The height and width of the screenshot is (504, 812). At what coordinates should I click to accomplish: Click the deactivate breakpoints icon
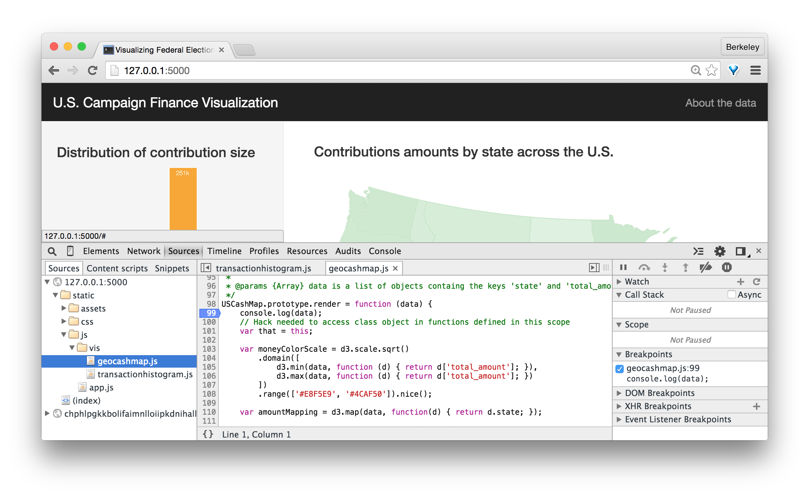(705, 268)
